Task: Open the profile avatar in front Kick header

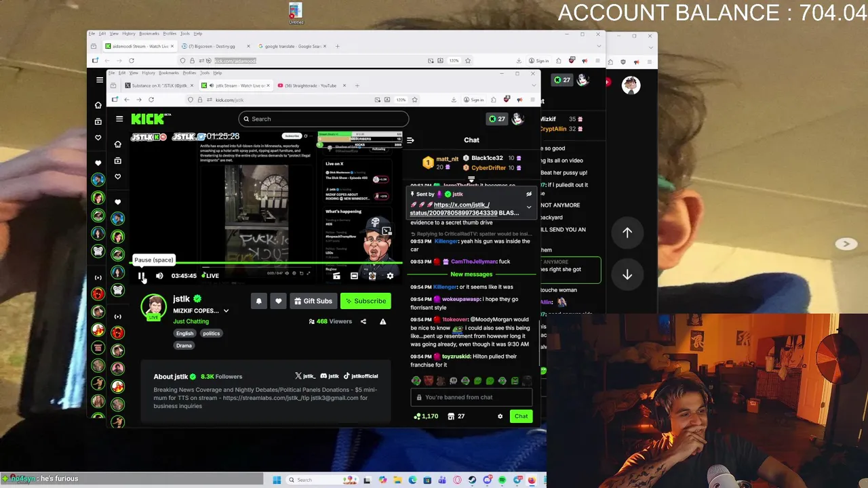Action: click(518, 119)
